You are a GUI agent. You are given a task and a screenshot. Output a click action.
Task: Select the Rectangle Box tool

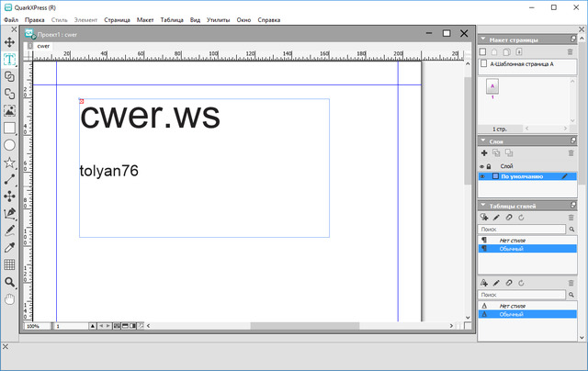pyautogui.click(x=9, y=128)
